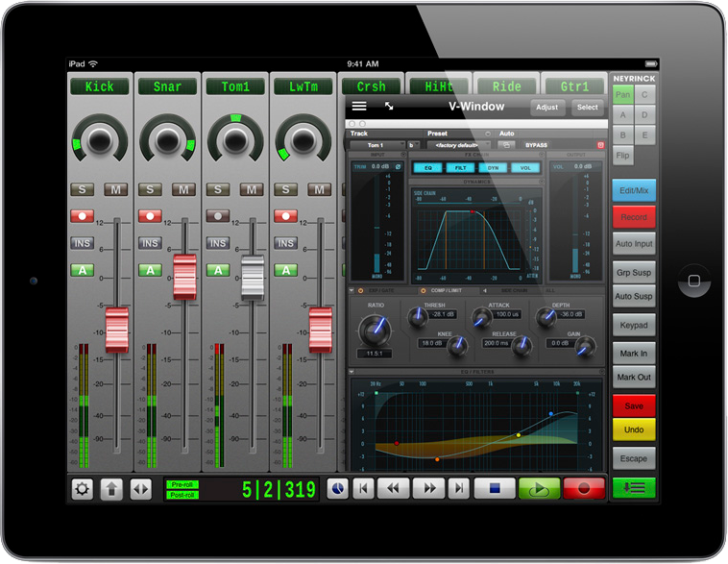Select the Edit/Mix button
This screenshot has height=564, width=728.
(x=634, y=190)
